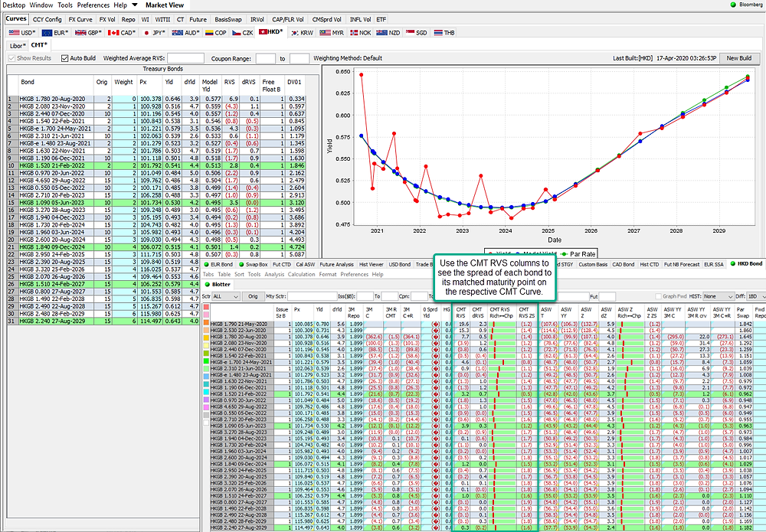Select the CAD flag currency tab
The image size is (766, 532).
tap(121, 33)
